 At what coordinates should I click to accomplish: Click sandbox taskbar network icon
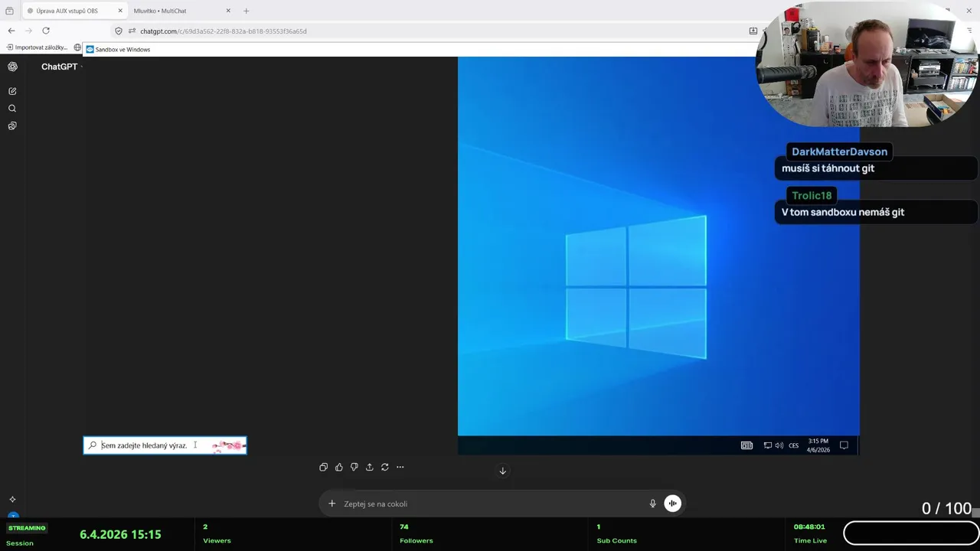pos(767,445)
